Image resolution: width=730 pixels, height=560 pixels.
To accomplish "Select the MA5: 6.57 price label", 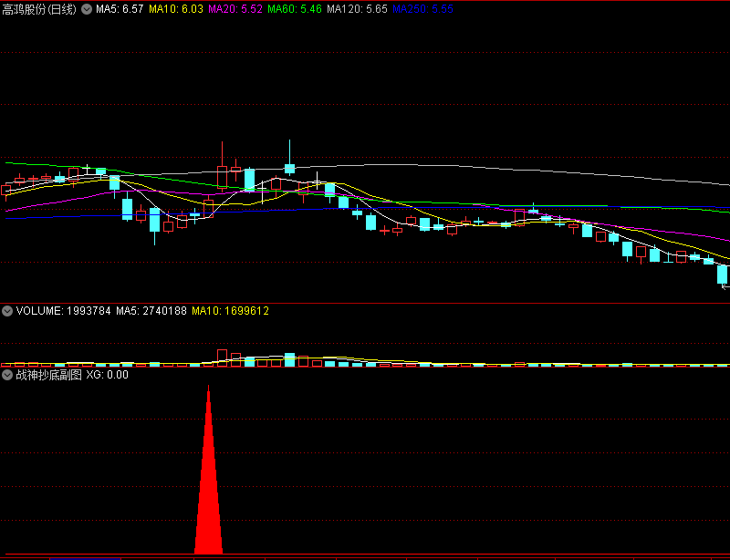I will coord(120,9).
